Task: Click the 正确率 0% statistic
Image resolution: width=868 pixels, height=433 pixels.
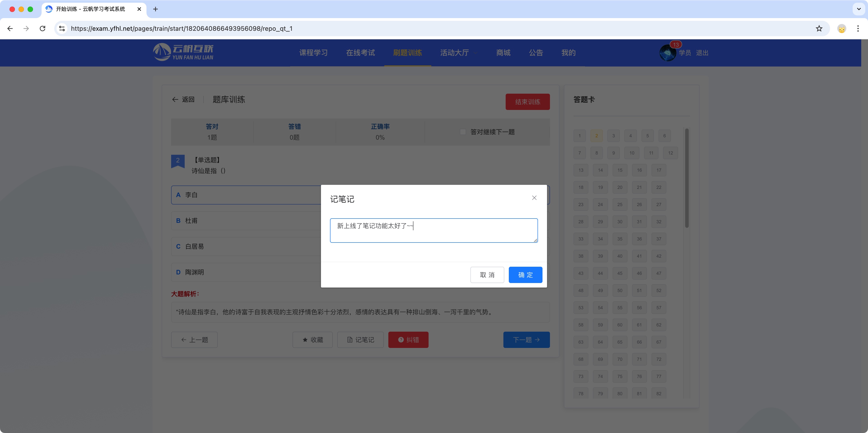Action: pos(380,132)
